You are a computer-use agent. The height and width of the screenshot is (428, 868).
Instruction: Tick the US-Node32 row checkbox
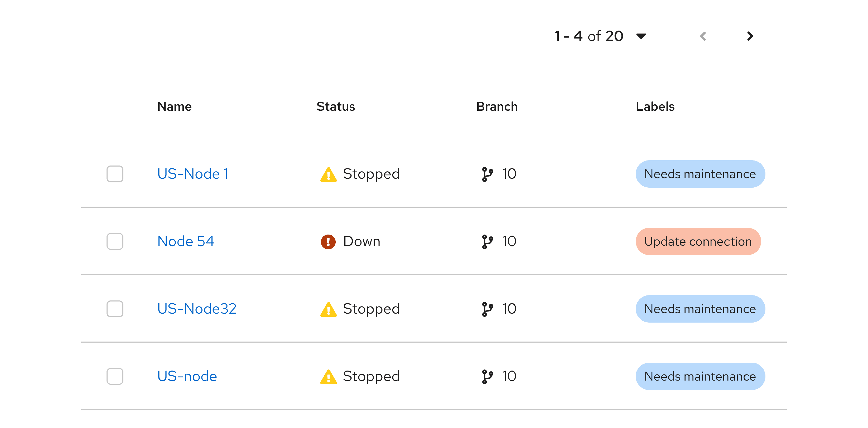[115, 308]
